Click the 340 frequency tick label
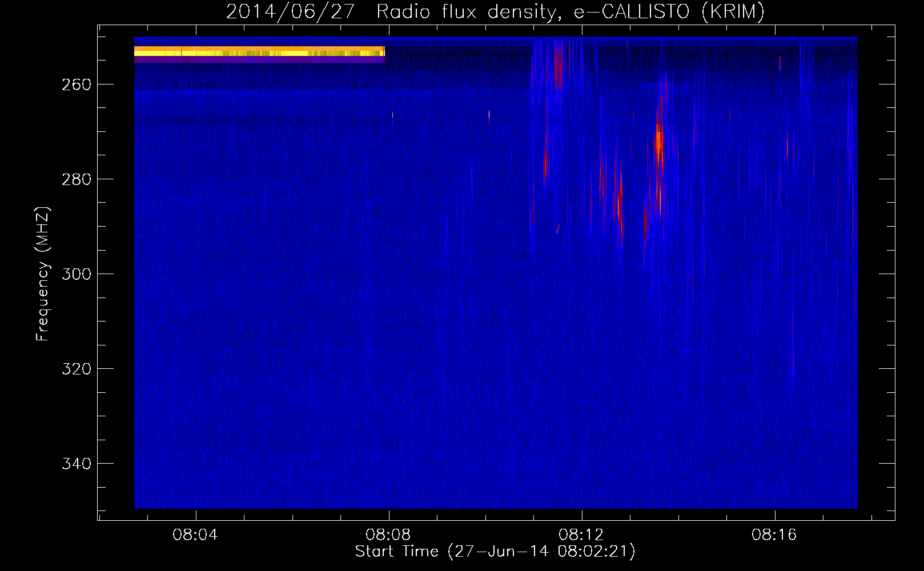 [x=77, y=464]
